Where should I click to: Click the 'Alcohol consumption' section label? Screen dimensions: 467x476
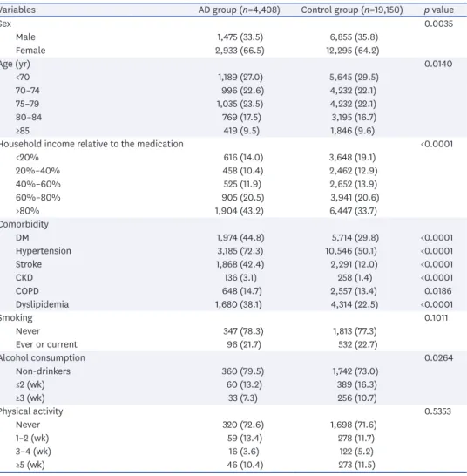tap(42, 357)
